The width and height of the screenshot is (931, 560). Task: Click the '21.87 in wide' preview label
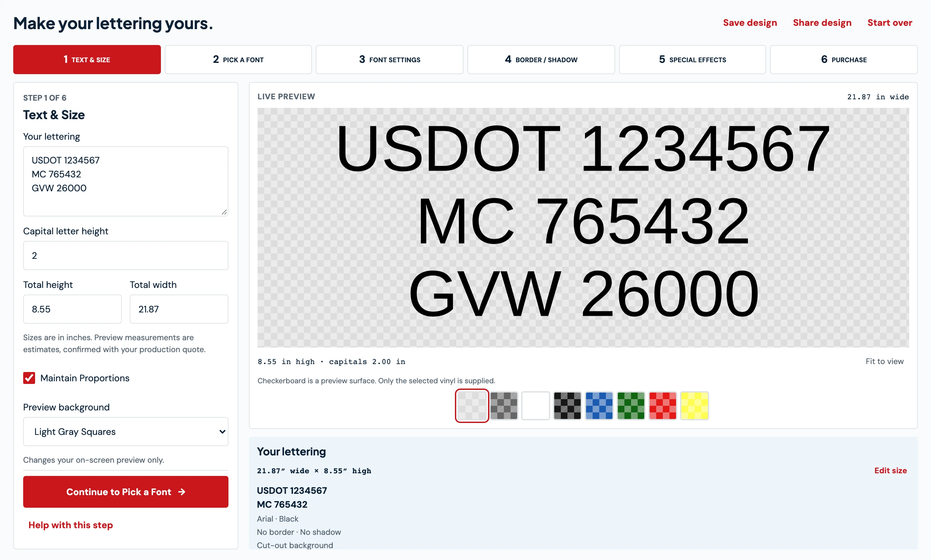pyautogui.click(x=878, y=97)
